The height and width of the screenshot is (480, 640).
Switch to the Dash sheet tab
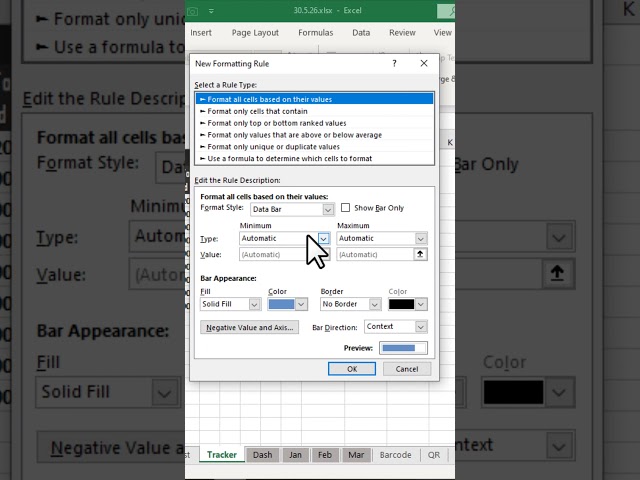262,455
